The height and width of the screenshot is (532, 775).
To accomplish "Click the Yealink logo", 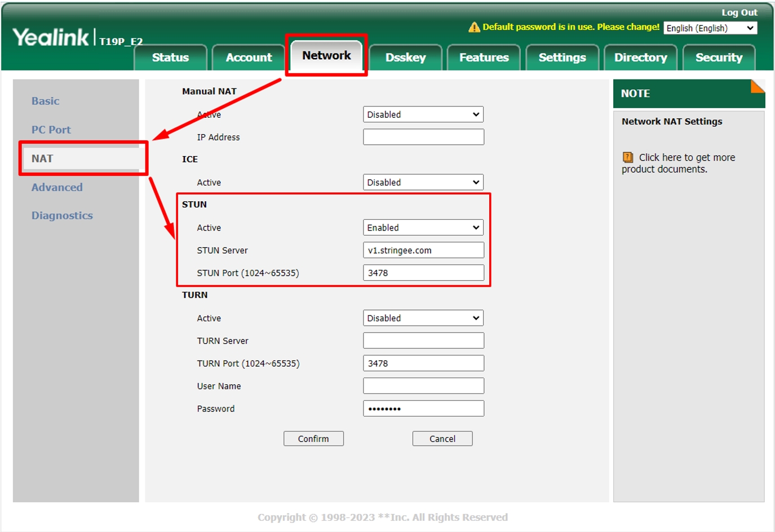I will (x=51, y=38).
